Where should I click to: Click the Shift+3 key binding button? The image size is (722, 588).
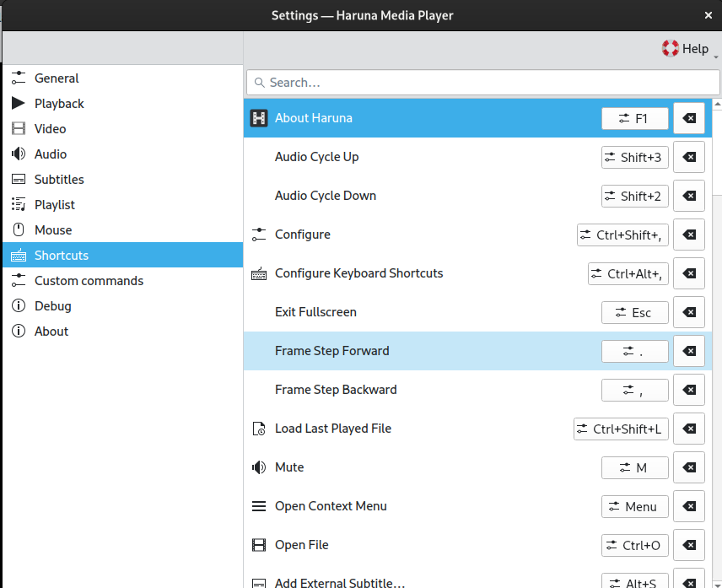click(634, 157)
